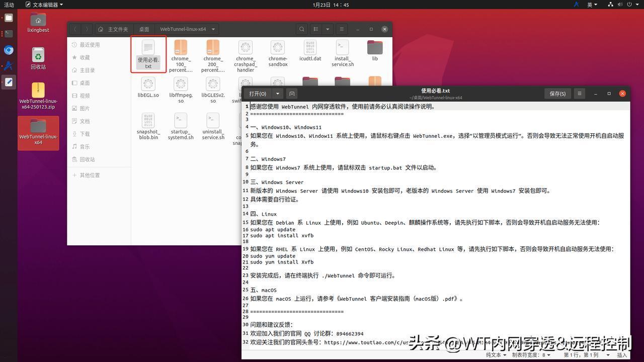Select the install_service.sh file icon
This screenshot has width=644, height=362.
tap(342, 48)
